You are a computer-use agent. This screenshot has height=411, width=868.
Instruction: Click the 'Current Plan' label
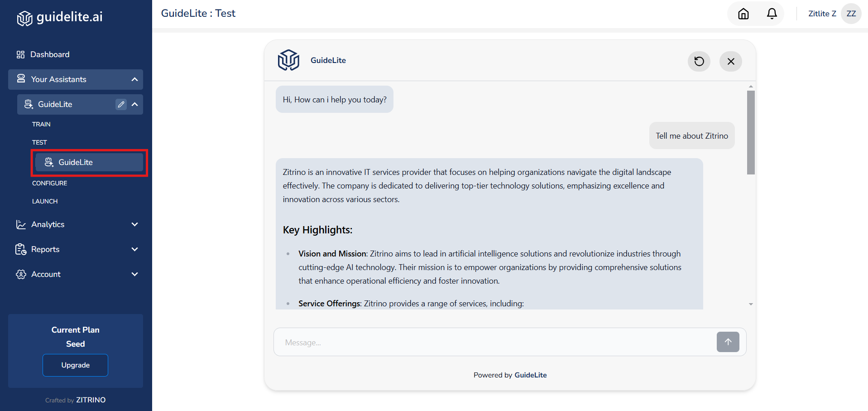(x=75, y=330)
